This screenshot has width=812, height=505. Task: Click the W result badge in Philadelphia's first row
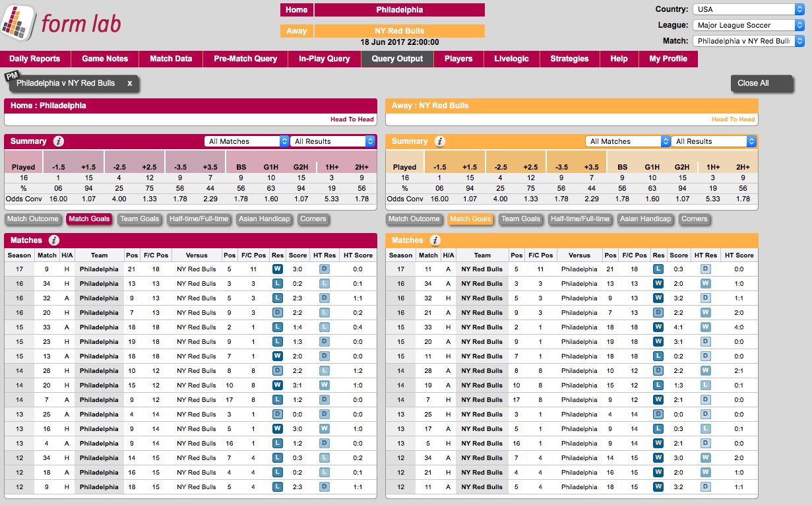(278, 269)
